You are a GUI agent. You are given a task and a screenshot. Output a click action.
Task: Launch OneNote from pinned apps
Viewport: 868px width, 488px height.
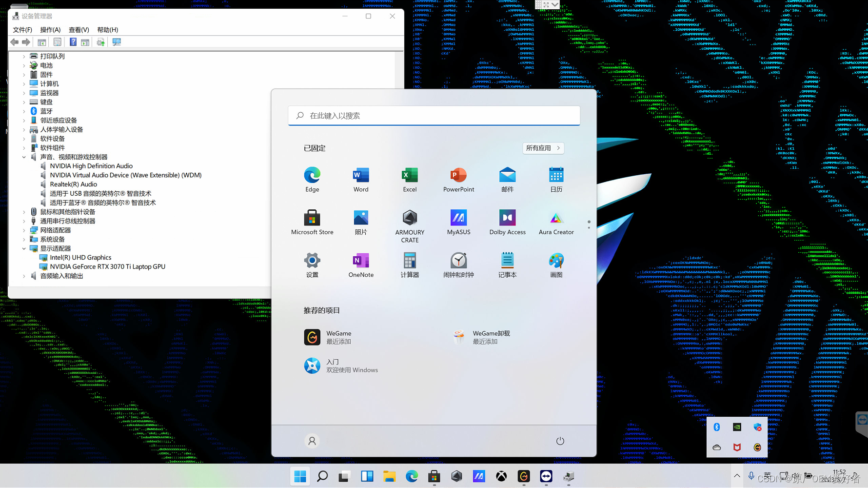pyautogui.click(x=361, y=265)
